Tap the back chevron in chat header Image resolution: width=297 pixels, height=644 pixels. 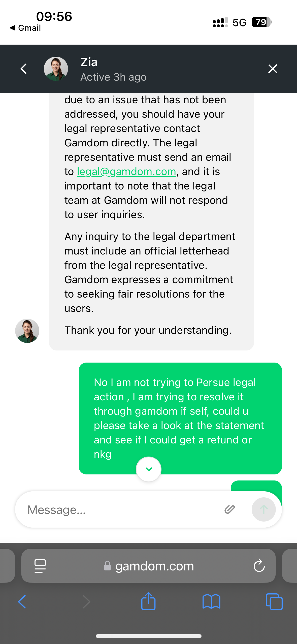24,69
